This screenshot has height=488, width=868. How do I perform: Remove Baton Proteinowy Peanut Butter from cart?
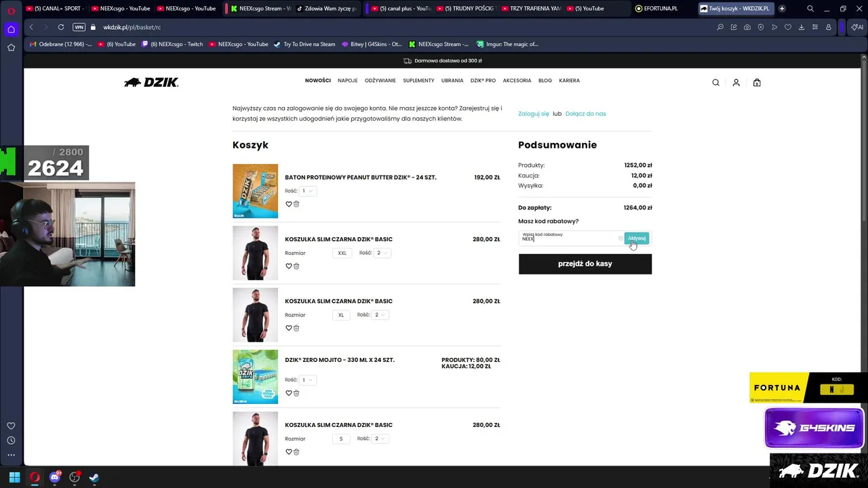(x=296, y=204)
